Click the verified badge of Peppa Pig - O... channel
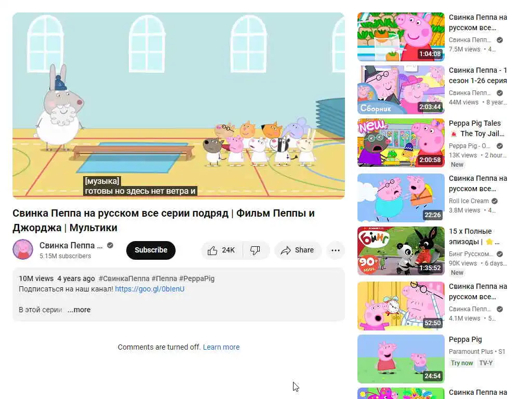This screenshot has height=399, width=532. [x=499, y=146]
